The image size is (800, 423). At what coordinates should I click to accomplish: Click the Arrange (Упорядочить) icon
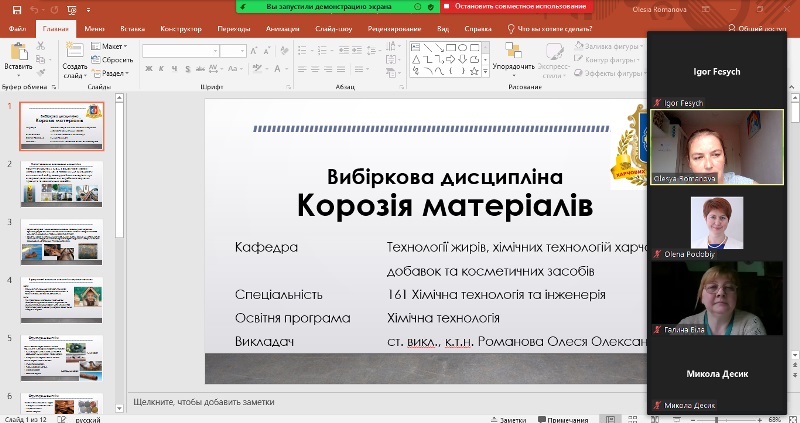[512, 50]
